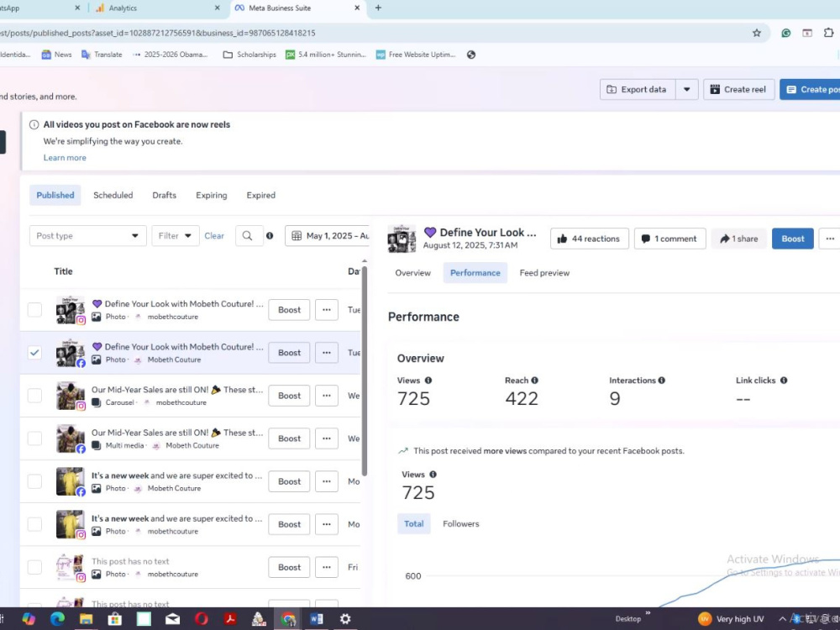This screenshot has height=630, width=840.
Task: Click 1 comment button
Action: click(x=670, y=239)
